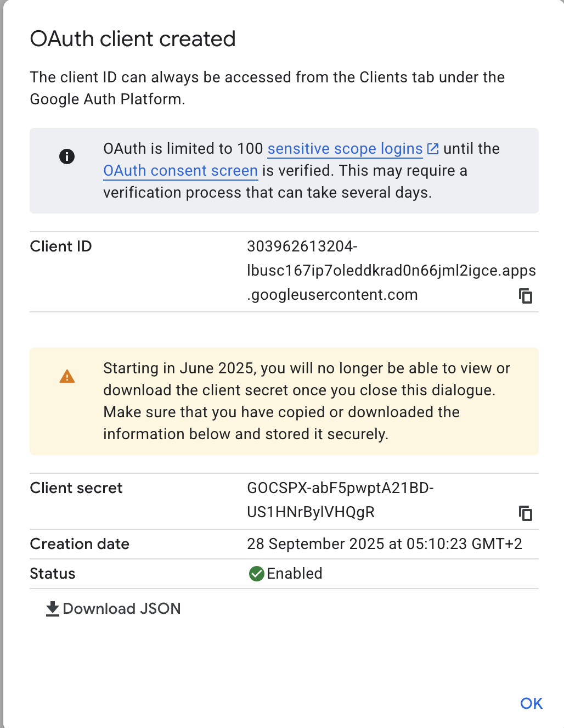Open the OAuth consent screen link
This screenshot has width=564, height=728.
coord(181,171)
